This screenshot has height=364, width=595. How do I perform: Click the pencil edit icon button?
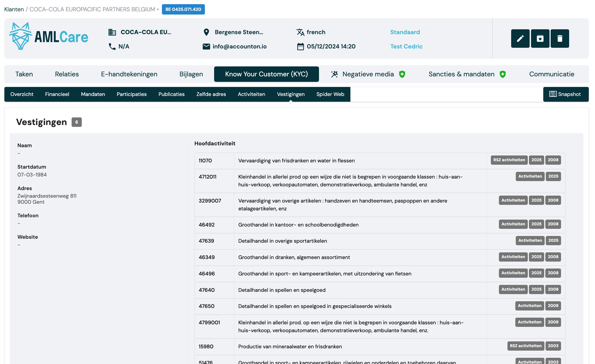click(520, 39)
